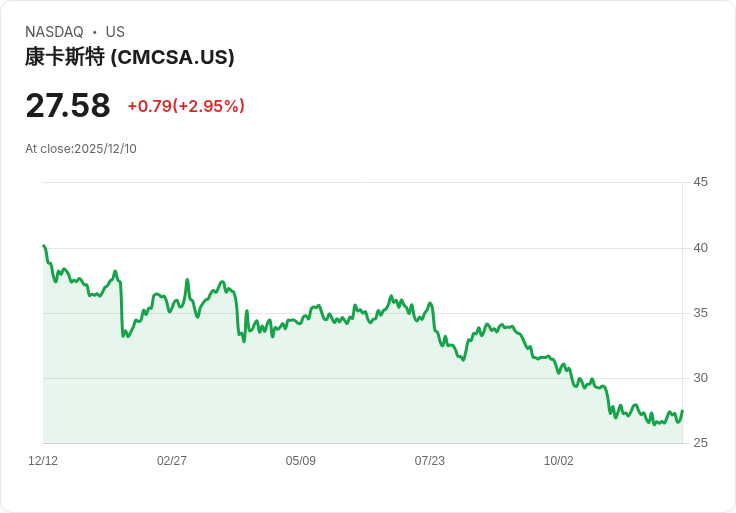Click the 10/02 date axis label

pos(559,461)
